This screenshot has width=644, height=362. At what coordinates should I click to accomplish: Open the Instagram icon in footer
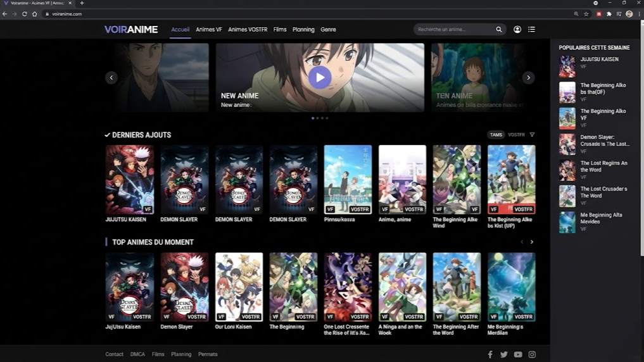point(532,354)
